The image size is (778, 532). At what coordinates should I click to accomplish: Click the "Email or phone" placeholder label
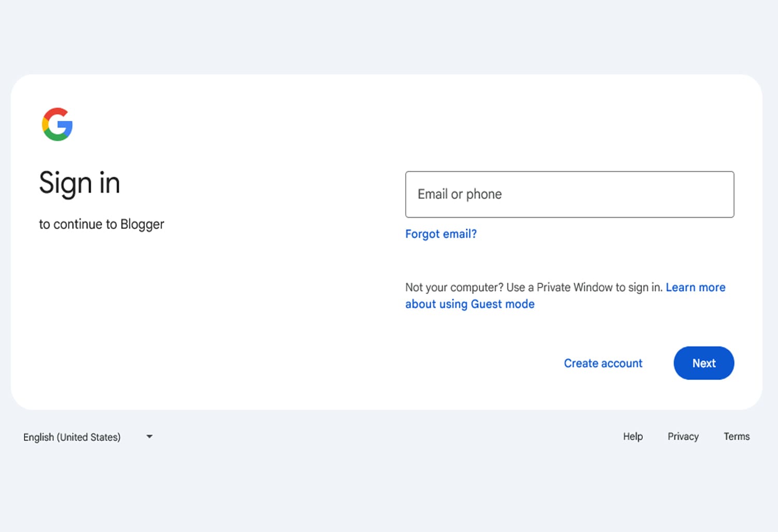point(460,194)
